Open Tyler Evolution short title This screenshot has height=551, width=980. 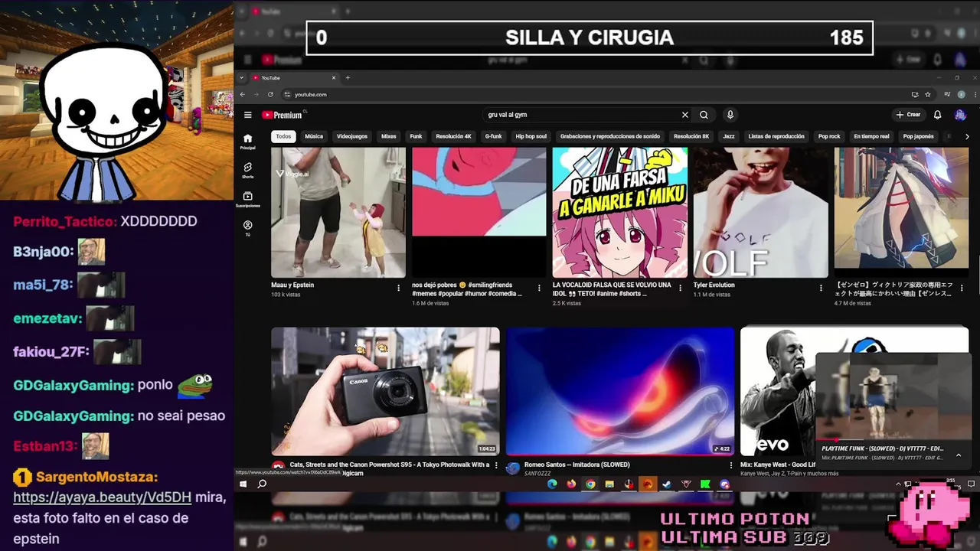click(x=714, y=285)
